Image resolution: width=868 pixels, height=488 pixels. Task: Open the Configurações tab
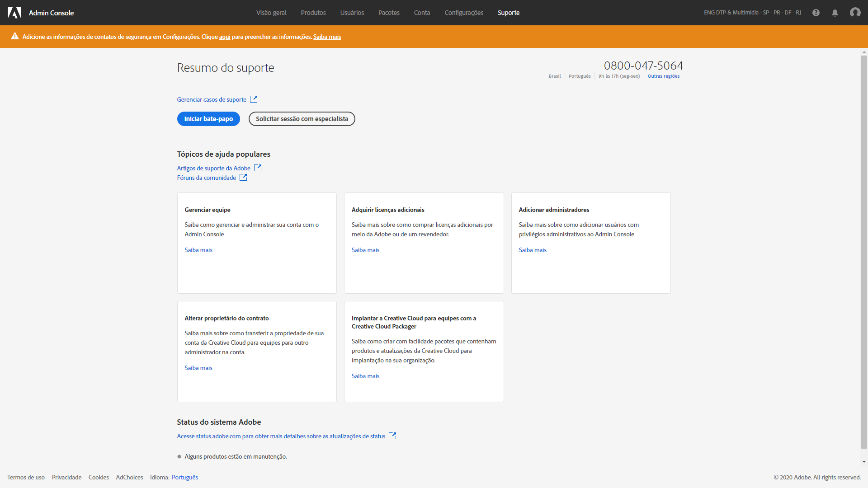click(464, 13)
